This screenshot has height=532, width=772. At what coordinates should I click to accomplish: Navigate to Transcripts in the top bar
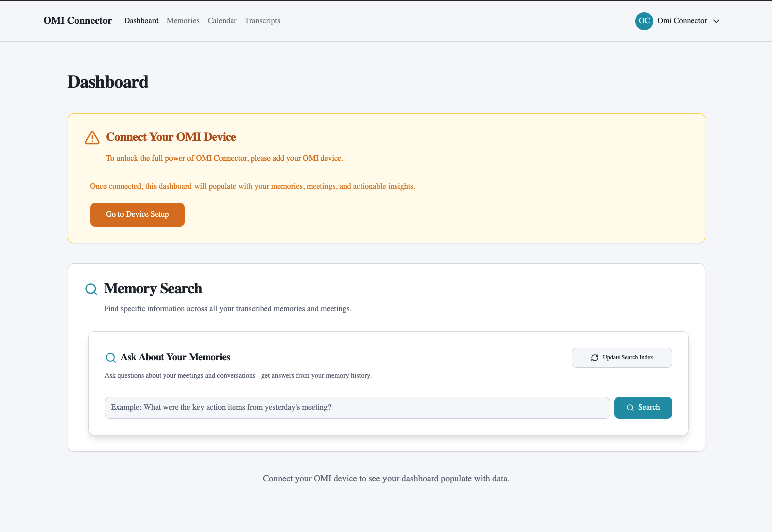pos(262,21)
